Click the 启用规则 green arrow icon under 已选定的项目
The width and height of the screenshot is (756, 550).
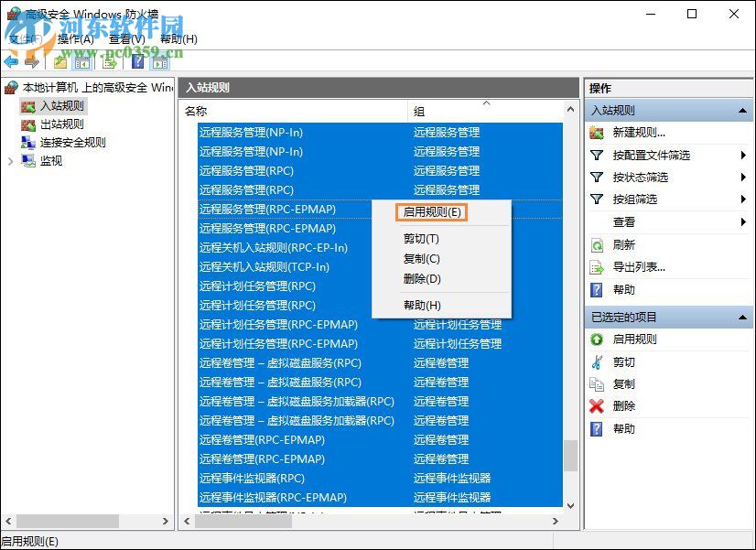click(595, 340)
